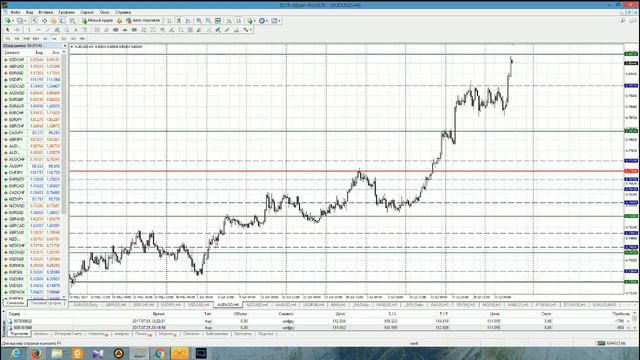The width and height of the screenshot is (640, 360).
Task: Select the line chart icon
Action: (x=188, y=20)
